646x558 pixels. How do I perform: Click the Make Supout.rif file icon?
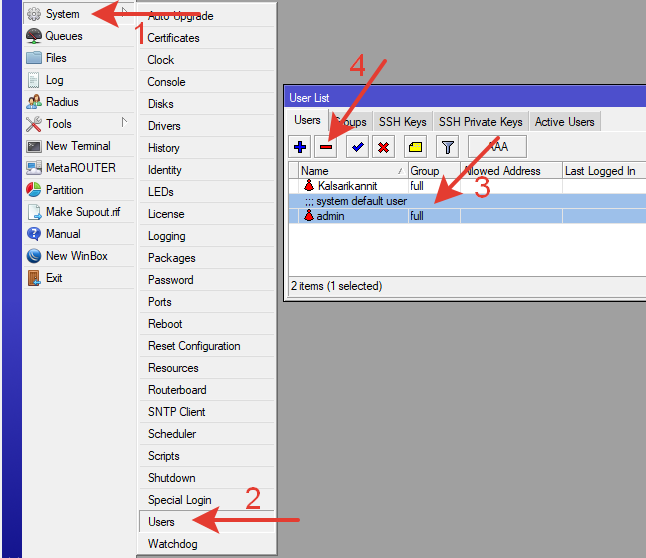pos(34,212)
